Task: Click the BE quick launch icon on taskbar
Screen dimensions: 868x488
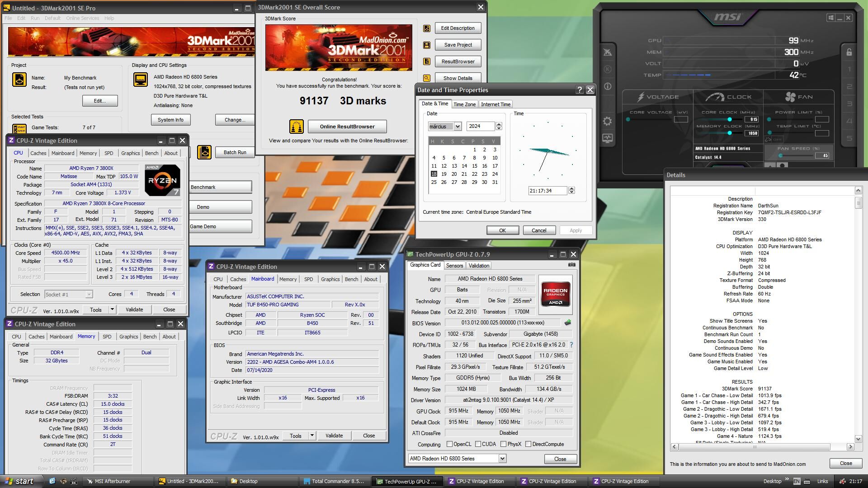Action: [74, 481]
